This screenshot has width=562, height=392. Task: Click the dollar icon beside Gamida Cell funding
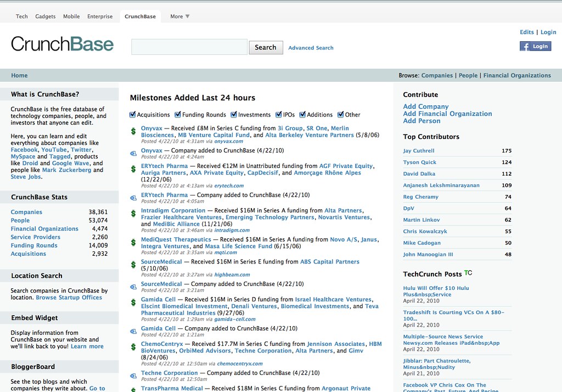(x=133, y=303)
